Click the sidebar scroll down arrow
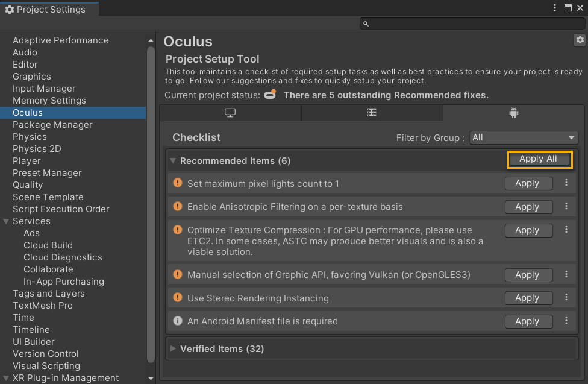The image size is (588, 384). tap(151, 378)
